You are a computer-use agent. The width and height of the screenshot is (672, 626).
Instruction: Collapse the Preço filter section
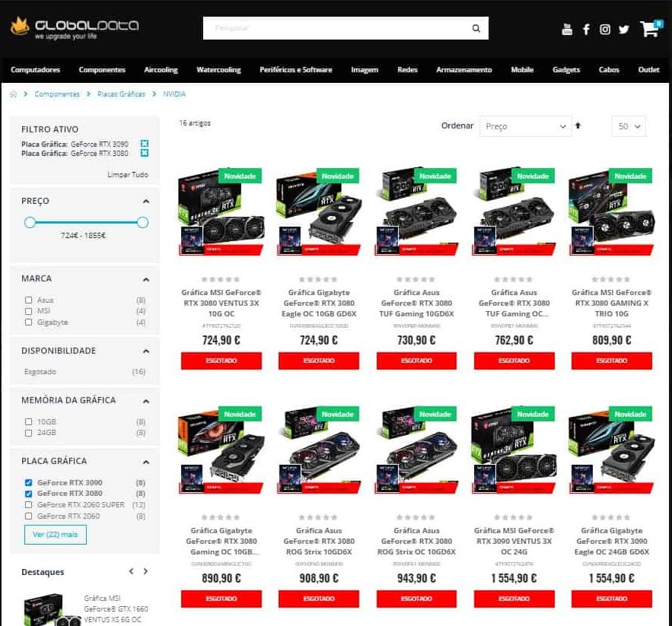(145, 201)
